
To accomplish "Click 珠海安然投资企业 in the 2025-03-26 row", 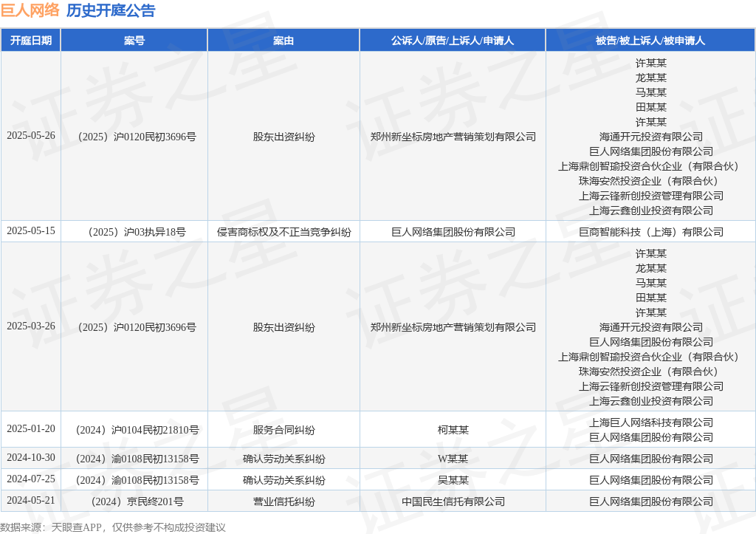I will pyautogui.click(x=619, y=372).
